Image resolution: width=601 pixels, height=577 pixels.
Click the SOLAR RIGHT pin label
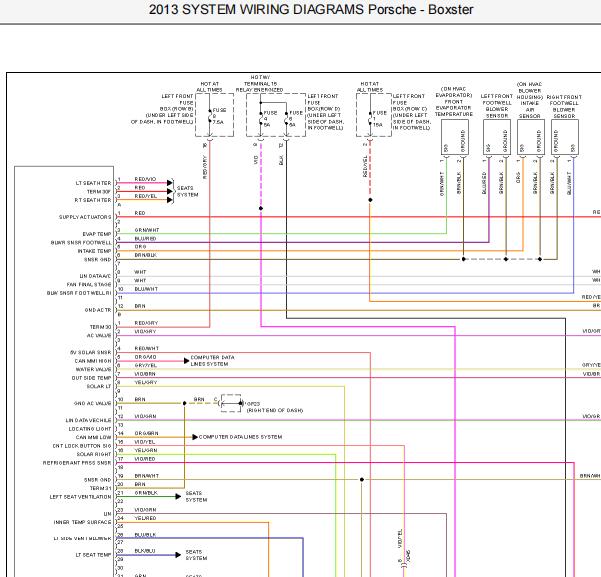point(94,454)
